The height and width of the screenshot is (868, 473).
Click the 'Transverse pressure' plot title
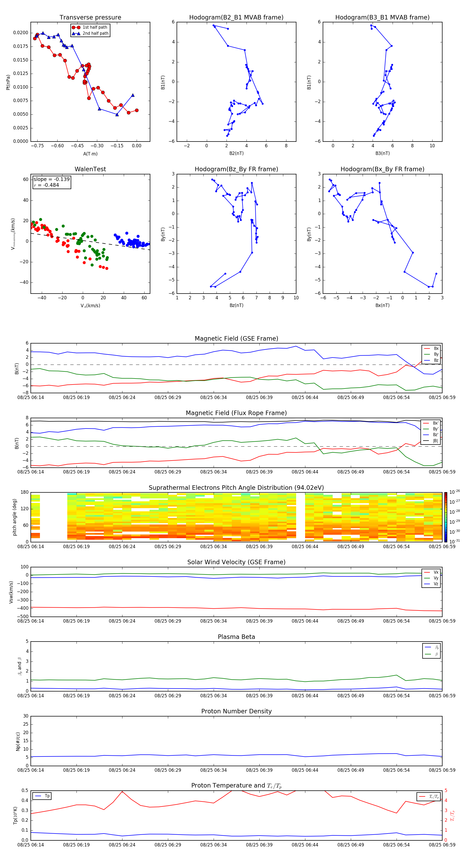90,18
